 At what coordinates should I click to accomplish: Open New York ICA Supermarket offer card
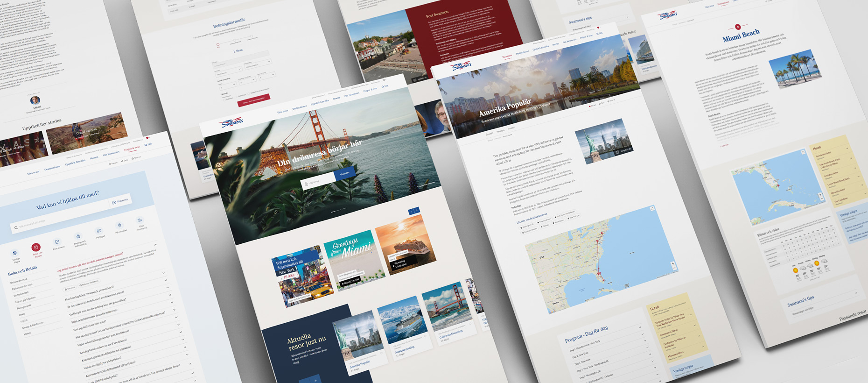[303, 275]
